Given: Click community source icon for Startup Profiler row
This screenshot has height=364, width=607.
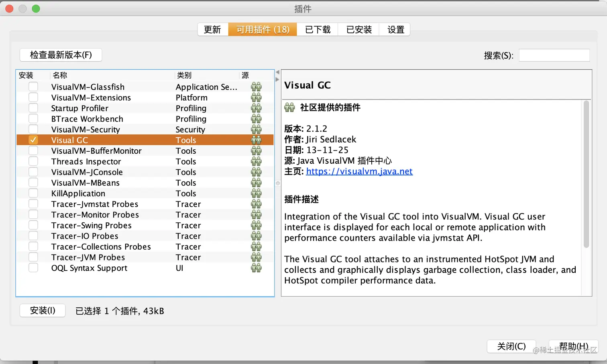Looking at the screenshot, I should coord(256,108).
